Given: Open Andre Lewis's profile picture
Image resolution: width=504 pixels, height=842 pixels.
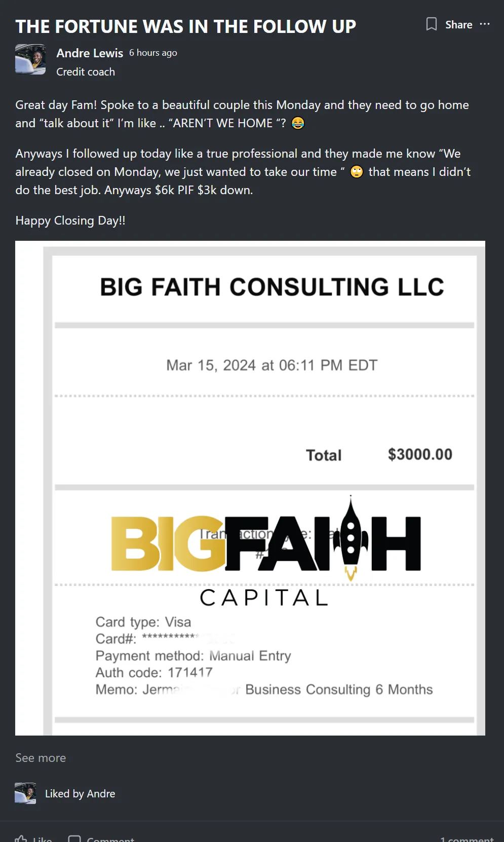Looking at the screenshot, I should (x=30, y=60).
